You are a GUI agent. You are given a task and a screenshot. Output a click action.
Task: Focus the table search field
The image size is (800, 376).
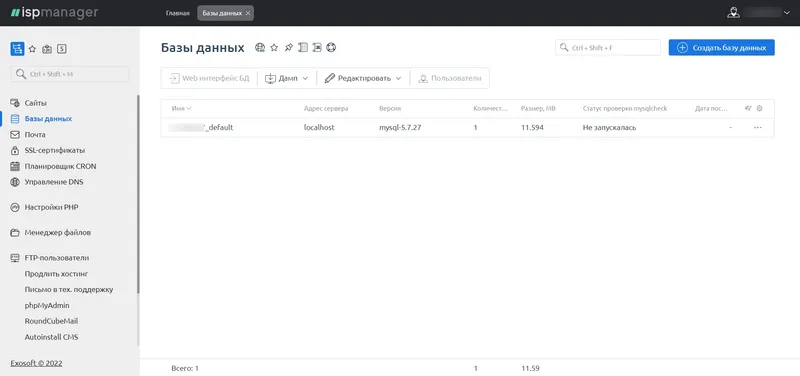[x=608, y=47]
